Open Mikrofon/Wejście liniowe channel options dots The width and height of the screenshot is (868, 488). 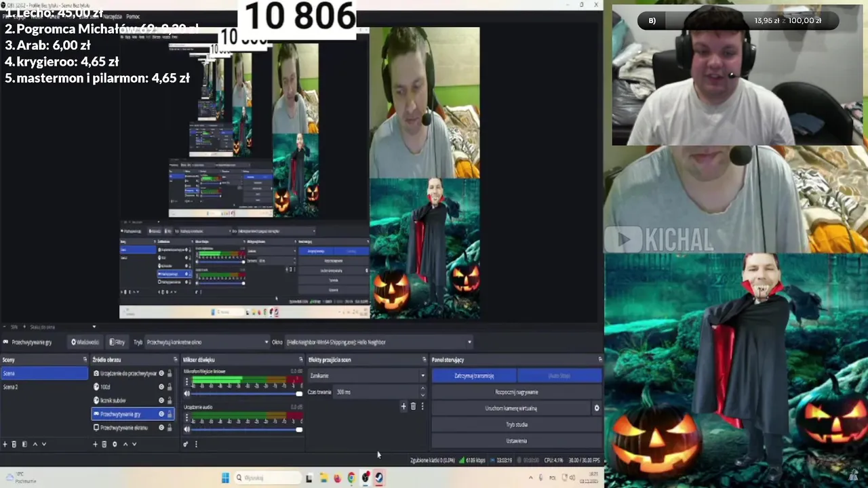point(187,382)
